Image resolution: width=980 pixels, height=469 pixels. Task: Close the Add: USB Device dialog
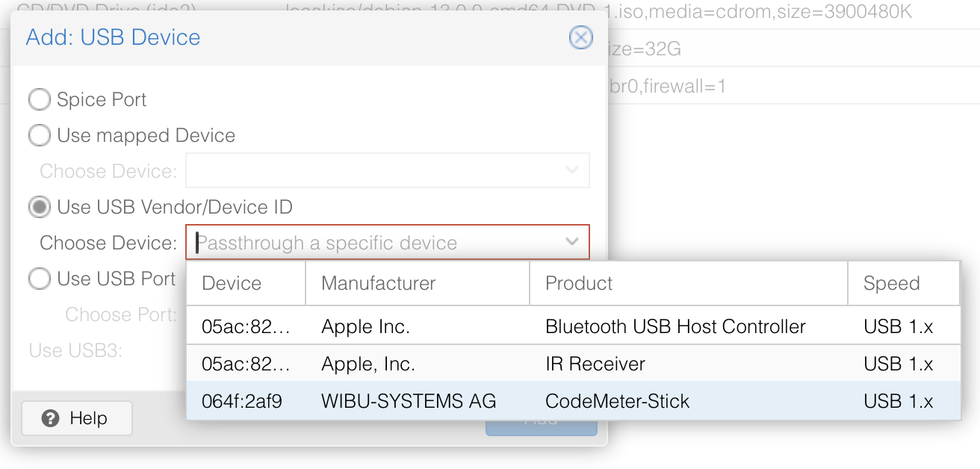coord(580,37)
